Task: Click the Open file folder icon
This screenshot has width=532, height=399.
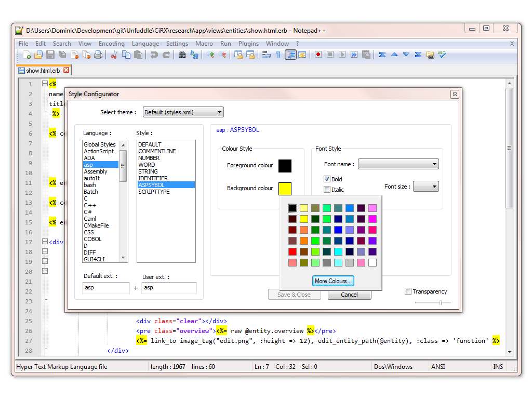Action: (x=38, y=55)
